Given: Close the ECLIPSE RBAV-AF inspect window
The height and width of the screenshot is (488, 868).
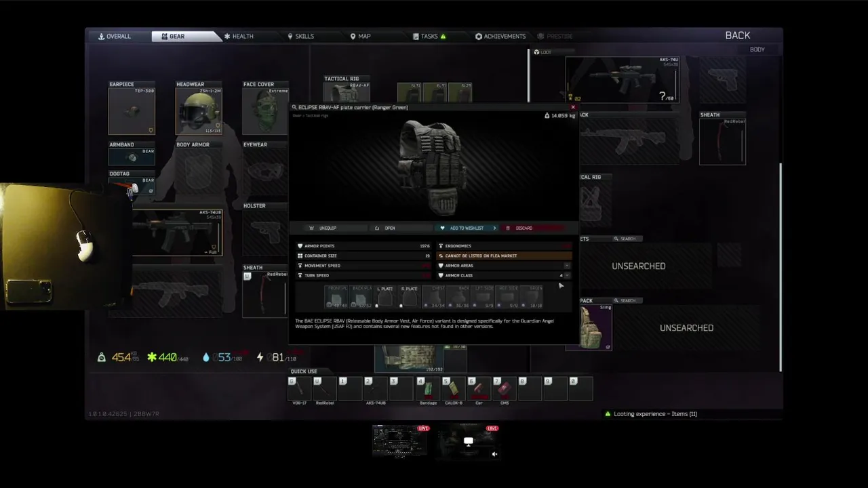Looking at the screenshot, I should [573, 107].
